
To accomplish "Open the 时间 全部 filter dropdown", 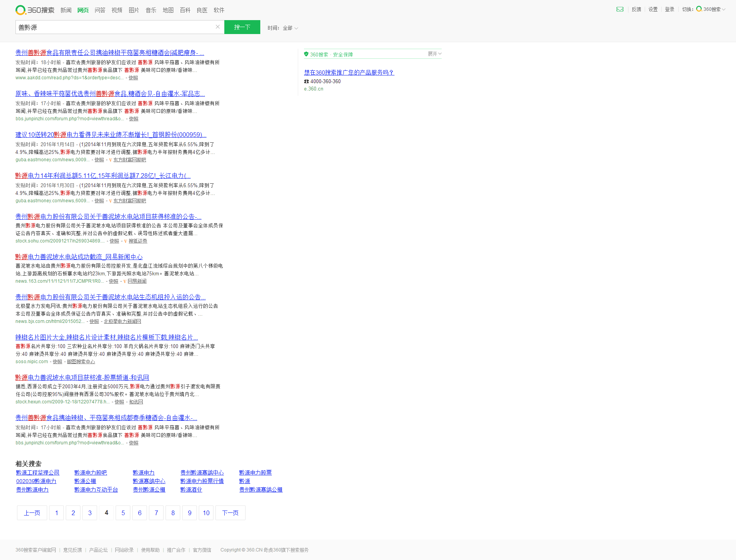I will coord(283,28).
